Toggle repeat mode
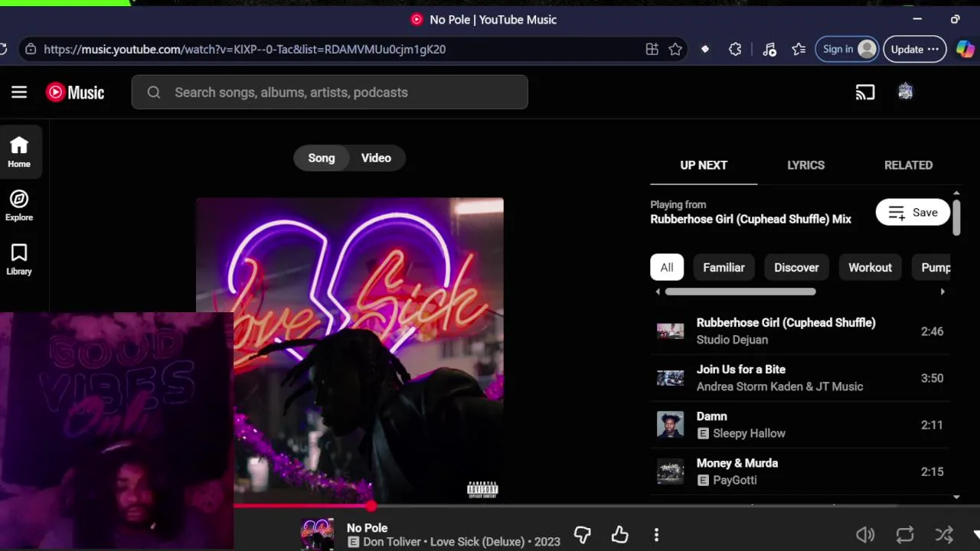 [905, 534]
